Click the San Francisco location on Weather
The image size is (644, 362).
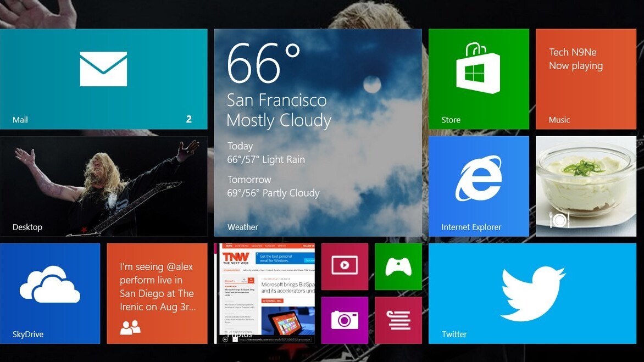click(x=276, y=100)
